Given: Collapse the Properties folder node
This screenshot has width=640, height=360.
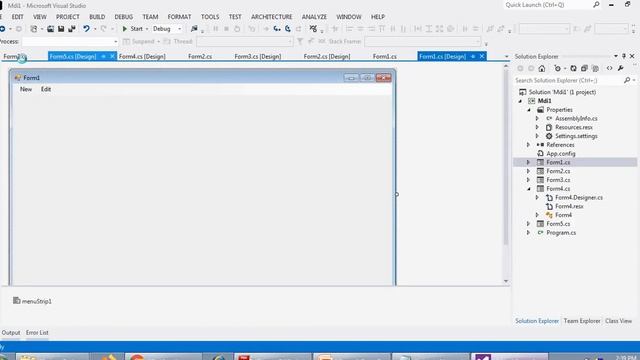Looking at the screenshot, I should click(529, 110).
